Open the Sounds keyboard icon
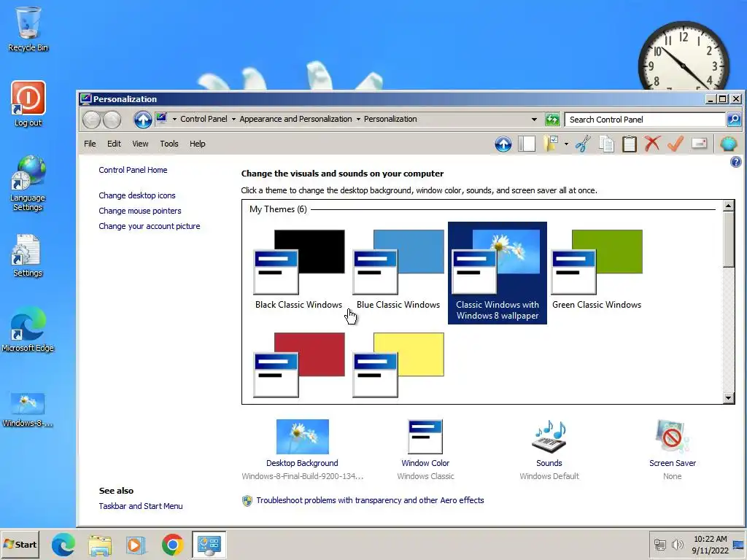This screenshot has height=560, width=747. (549, 437)
